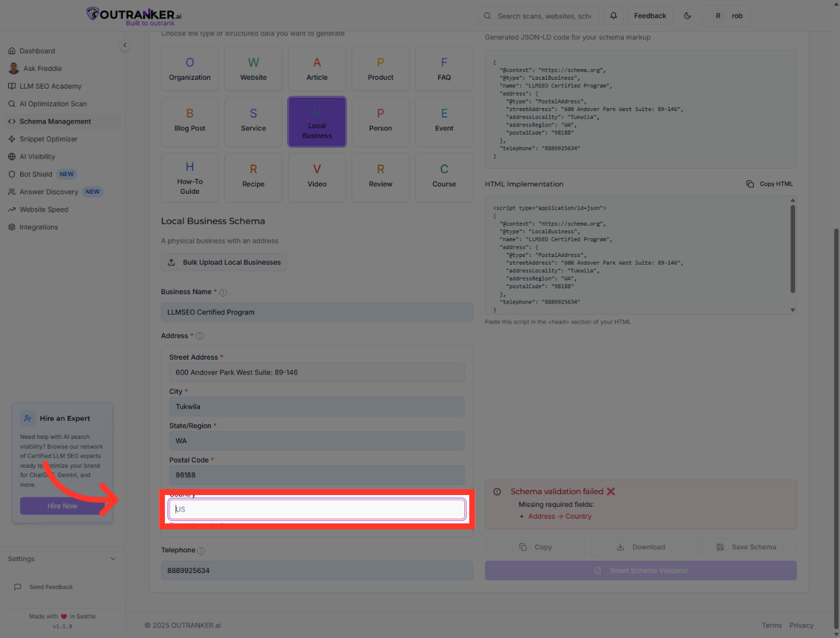Choose the Review schema type
Screen dimensions: 840x638
click(380, 178)
